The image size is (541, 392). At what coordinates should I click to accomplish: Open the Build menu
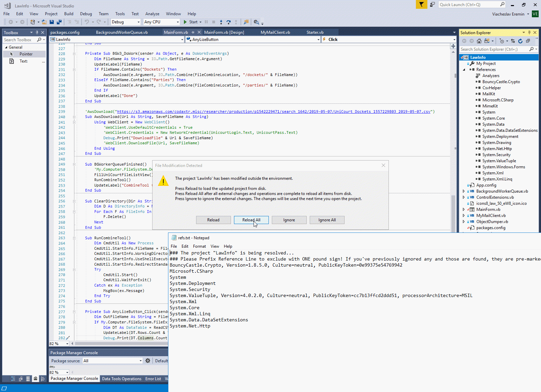[x=69, y=14]
